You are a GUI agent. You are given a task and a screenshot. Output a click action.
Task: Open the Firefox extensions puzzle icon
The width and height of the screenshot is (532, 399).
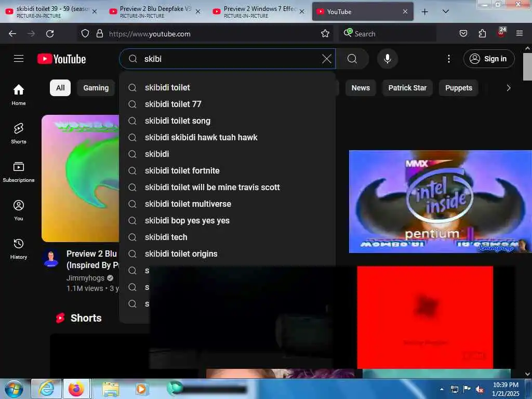[x=482, y=34]
